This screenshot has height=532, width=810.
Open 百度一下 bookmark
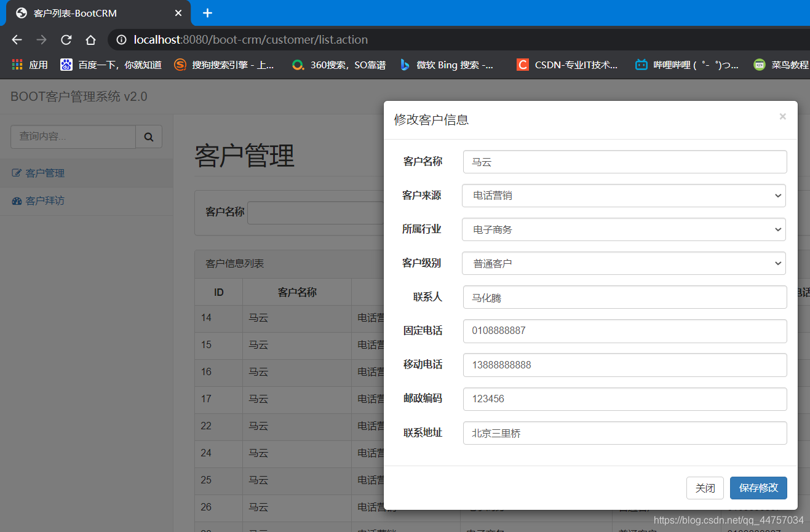click(x=111, y=65)
